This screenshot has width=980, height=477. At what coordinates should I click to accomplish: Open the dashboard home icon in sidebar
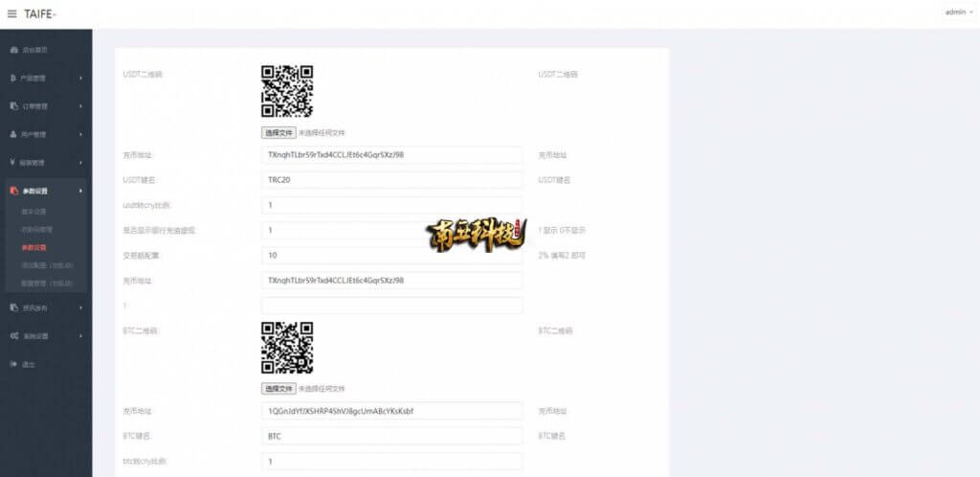point(13,50)
